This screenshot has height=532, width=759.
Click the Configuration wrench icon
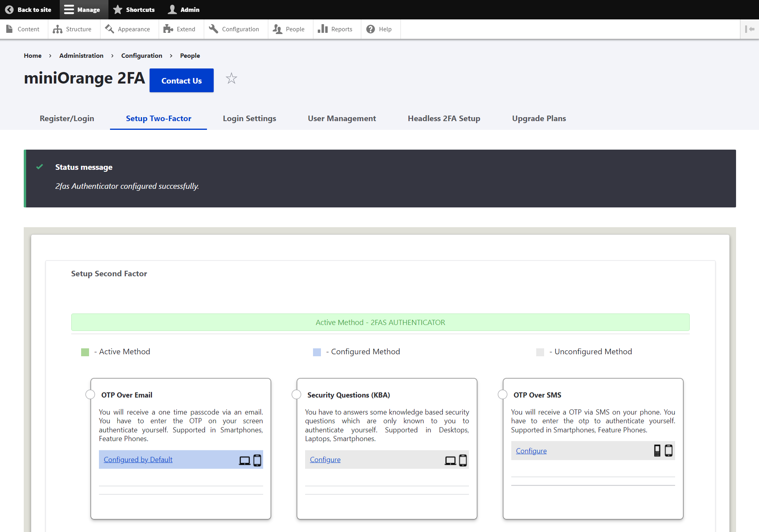coord(213,29)
